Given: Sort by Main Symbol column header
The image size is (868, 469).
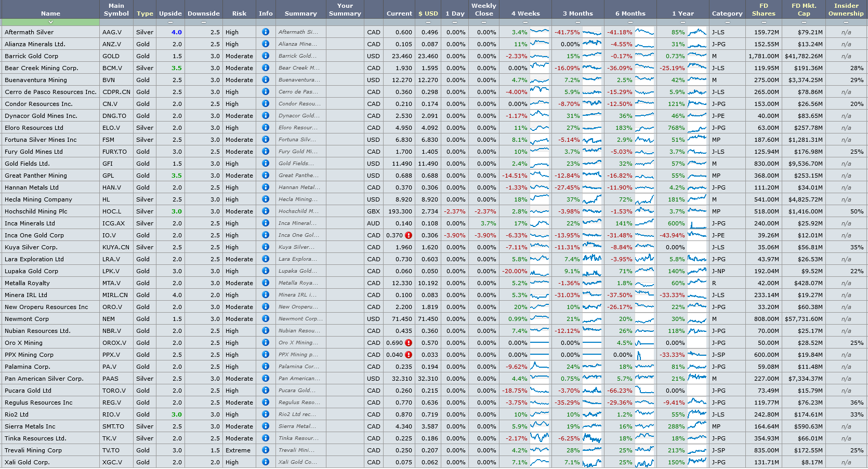Looking at the screenshot, I should coord(116,9).
